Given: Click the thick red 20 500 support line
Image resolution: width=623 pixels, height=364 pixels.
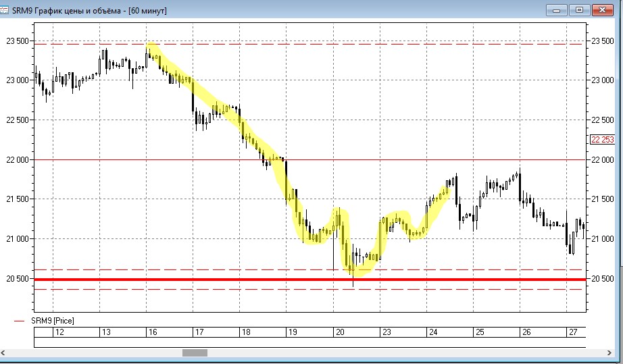Looking at the screenshot, I should click(310, 280).
